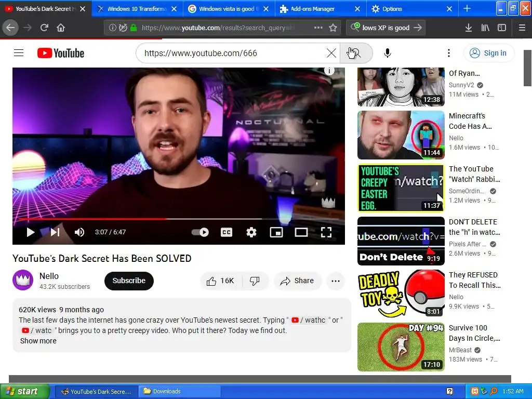Enter full screen video mode
Viewport: 532px width, 399px height.
(x=326, y=232)
